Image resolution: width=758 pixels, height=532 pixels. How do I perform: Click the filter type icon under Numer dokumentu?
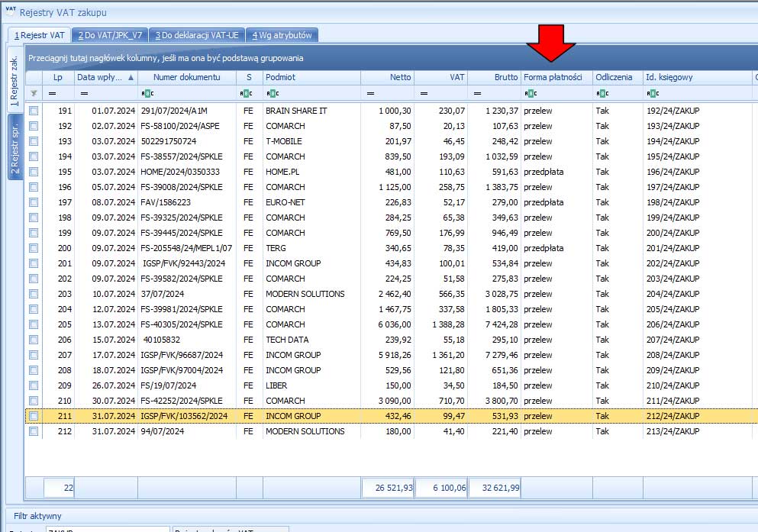click(x=147, y=93)
